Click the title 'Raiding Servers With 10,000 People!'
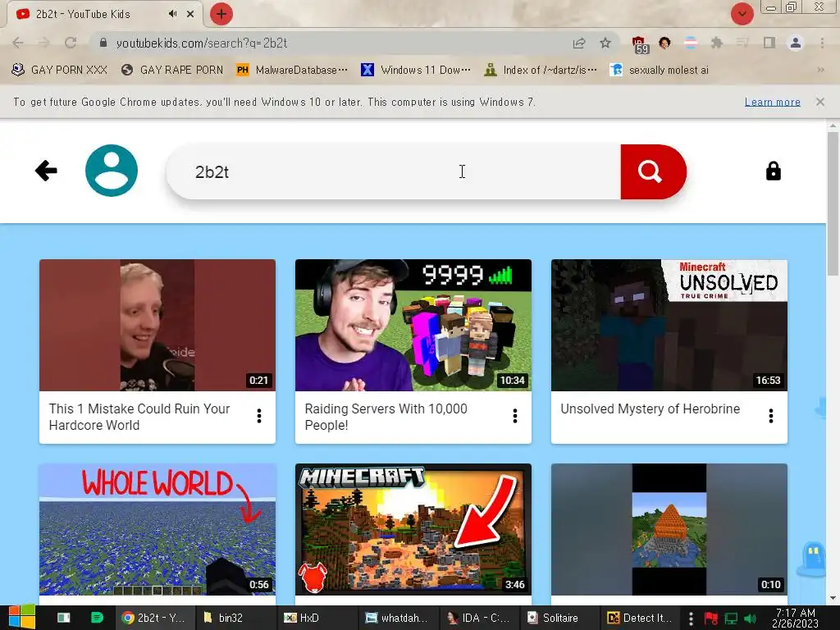Screen dimensions: 840x630 coord(386,417)
